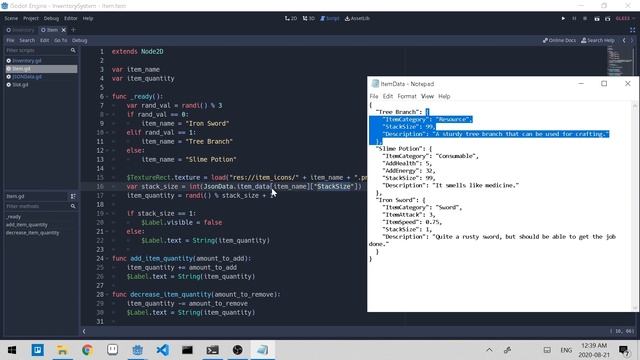This screenshot has height=360, width=640.
Task: Open the script editor File menu
Action: (x=10, y=40)
